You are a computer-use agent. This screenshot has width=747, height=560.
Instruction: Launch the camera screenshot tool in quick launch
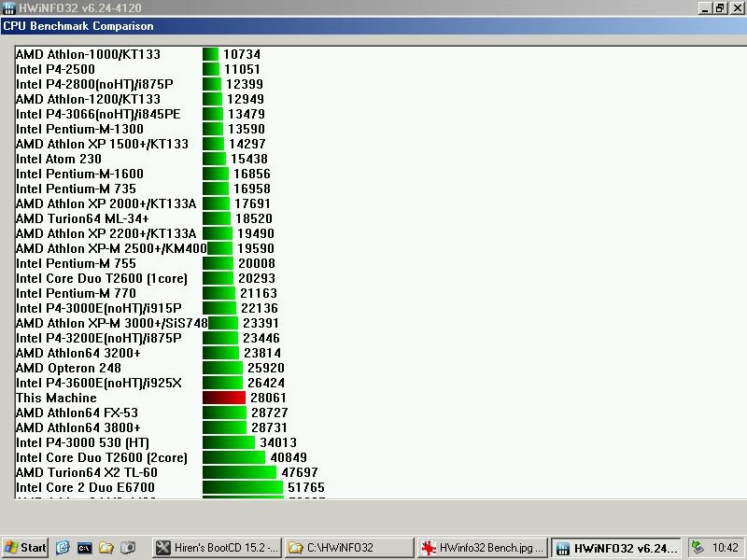[127, 548]
